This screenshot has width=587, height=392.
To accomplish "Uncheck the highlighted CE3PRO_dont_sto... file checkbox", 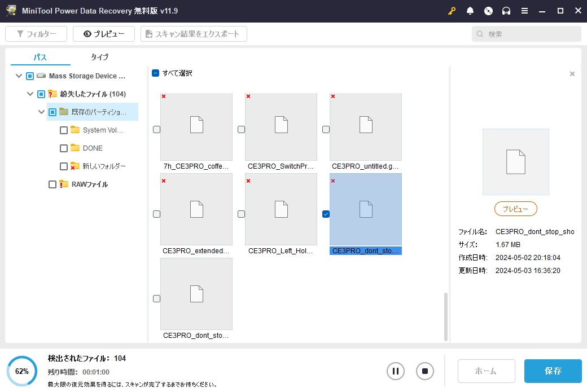I will pos(326,214).
